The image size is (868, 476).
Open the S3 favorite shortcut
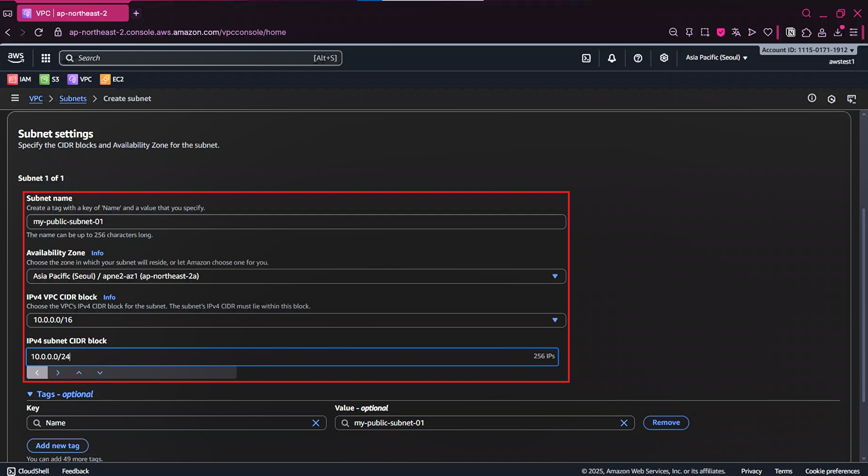point(49,79)
